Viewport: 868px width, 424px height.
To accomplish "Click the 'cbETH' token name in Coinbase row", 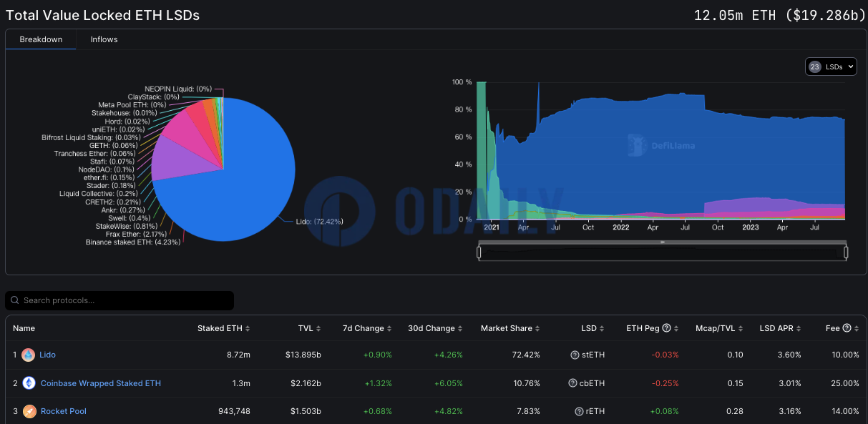I will click(x=591, y=383).
